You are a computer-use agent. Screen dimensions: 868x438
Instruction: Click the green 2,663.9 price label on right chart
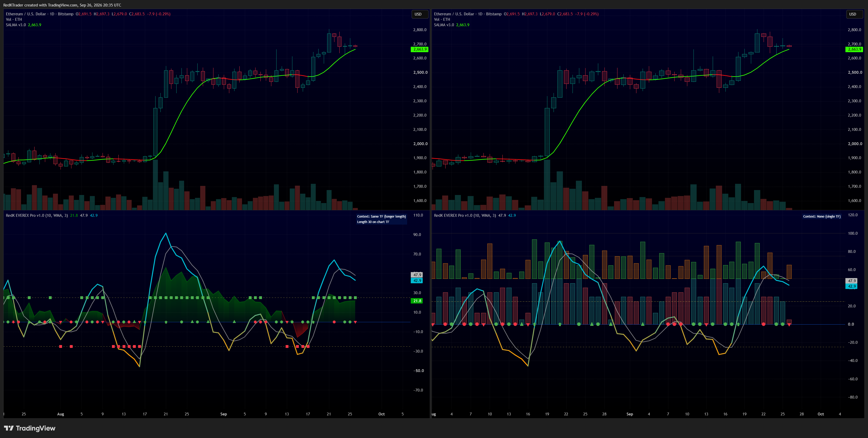[854, 49]
